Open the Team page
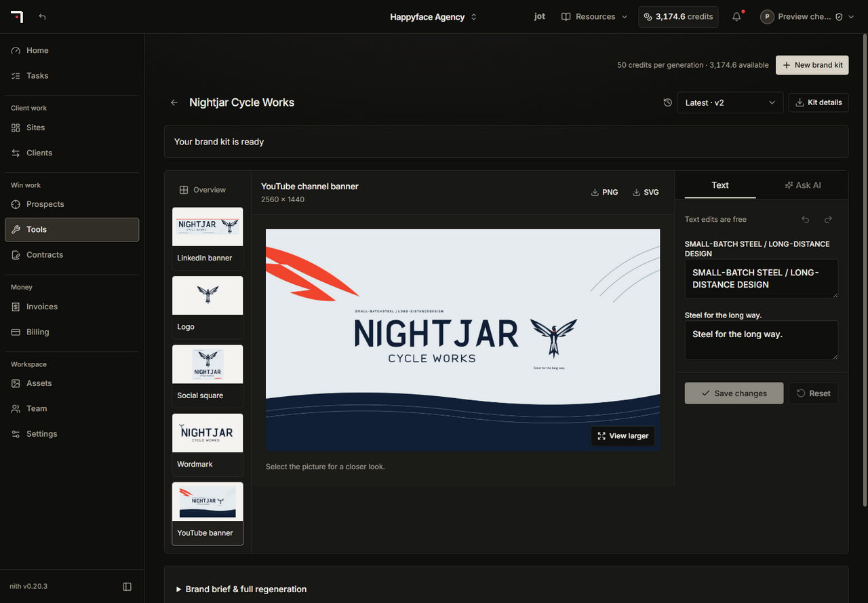Image resolution: width=868 pixels, height=603 pixels. click(x=72, y=408)
